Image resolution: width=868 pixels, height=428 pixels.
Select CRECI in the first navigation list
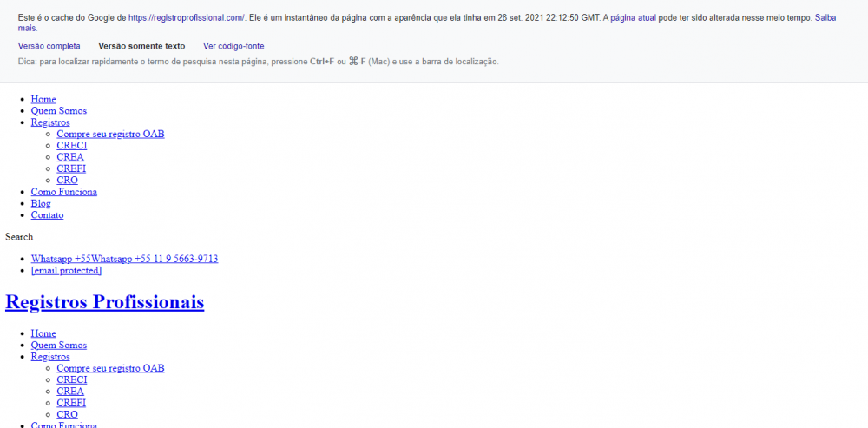pos(72,146)
